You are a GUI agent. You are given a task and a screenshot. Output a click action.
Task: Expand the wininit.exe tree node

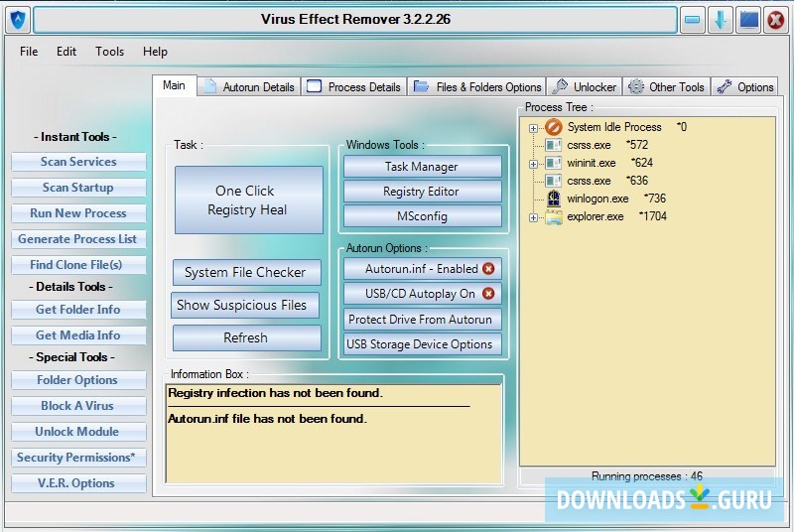coord(533,164)
